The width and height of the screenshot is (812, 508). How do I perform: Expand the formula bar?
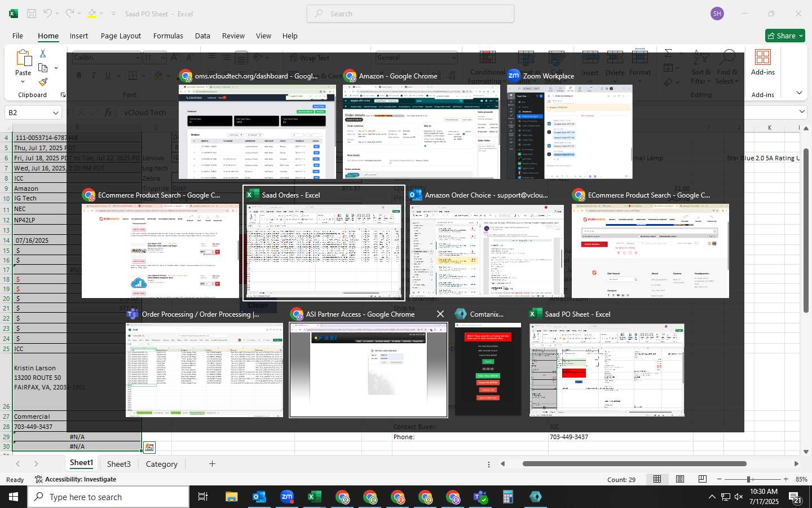pos(802,112)
